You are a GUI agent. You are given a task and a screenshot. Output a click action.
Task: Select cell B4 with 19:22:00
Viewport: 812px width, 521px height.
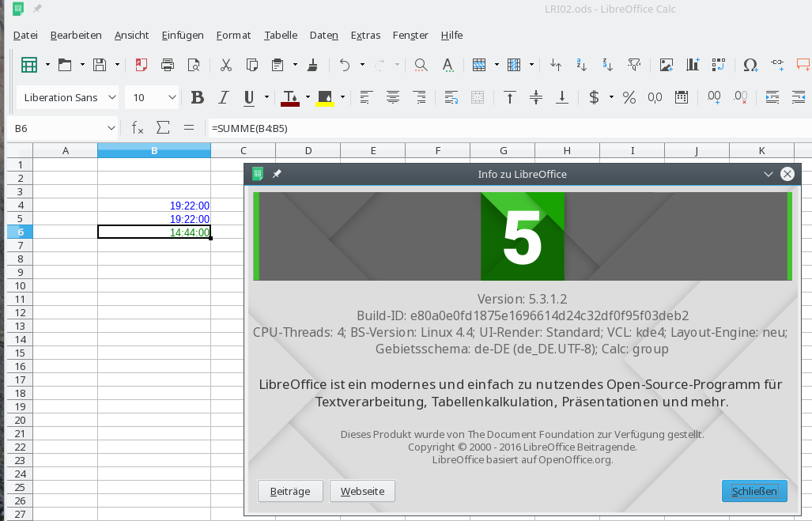pos(154,206)
